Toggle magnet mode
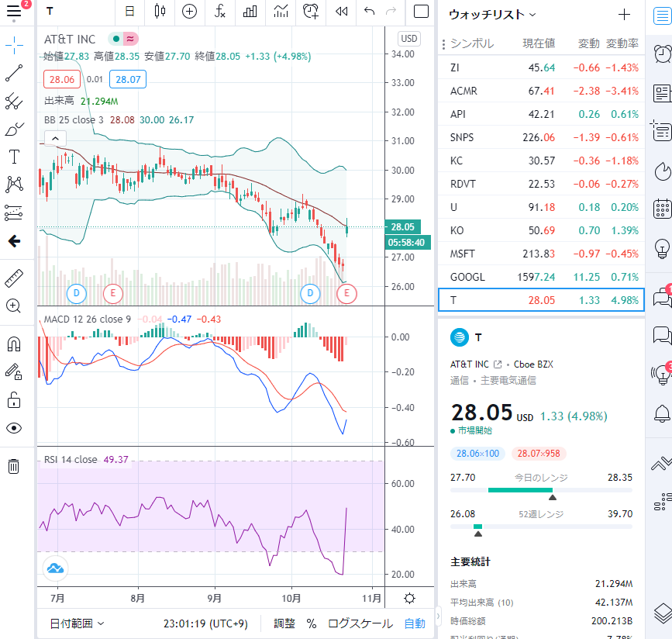 point(14,344)
